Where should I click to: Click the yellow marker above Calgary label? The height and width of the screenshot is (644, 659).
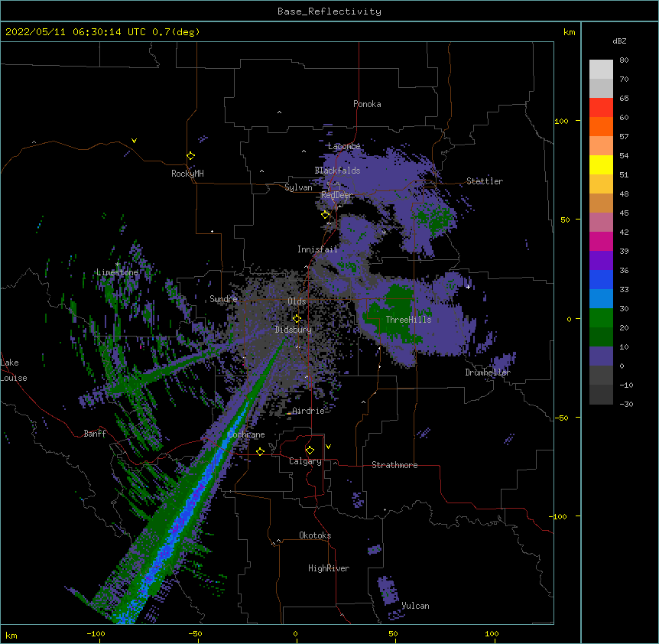(310, 450)
